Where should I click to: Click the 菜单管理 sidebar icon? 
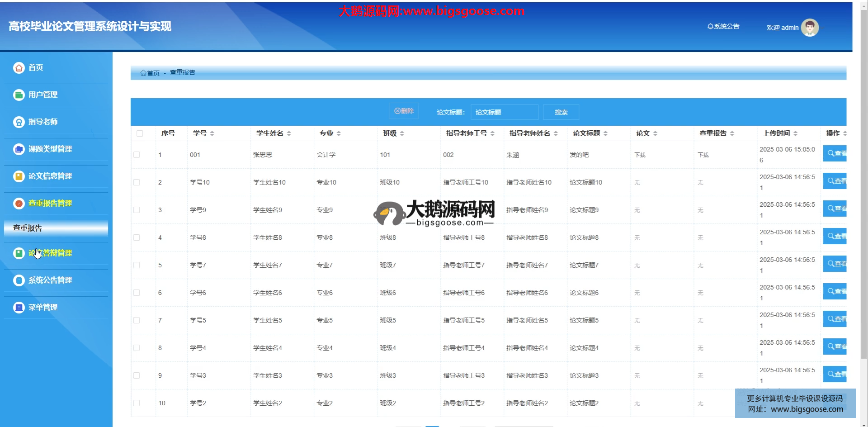19,308
